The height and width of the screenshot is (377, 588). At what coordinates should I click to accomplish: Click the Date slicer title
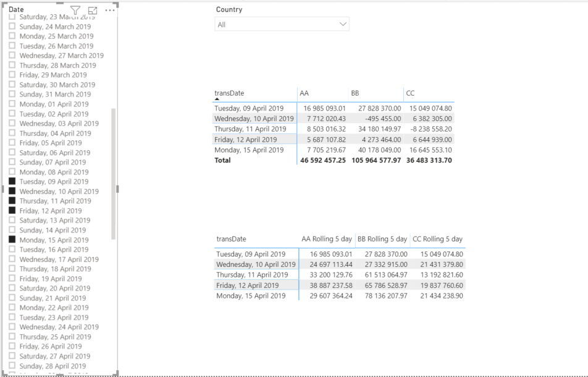point(16,9)
